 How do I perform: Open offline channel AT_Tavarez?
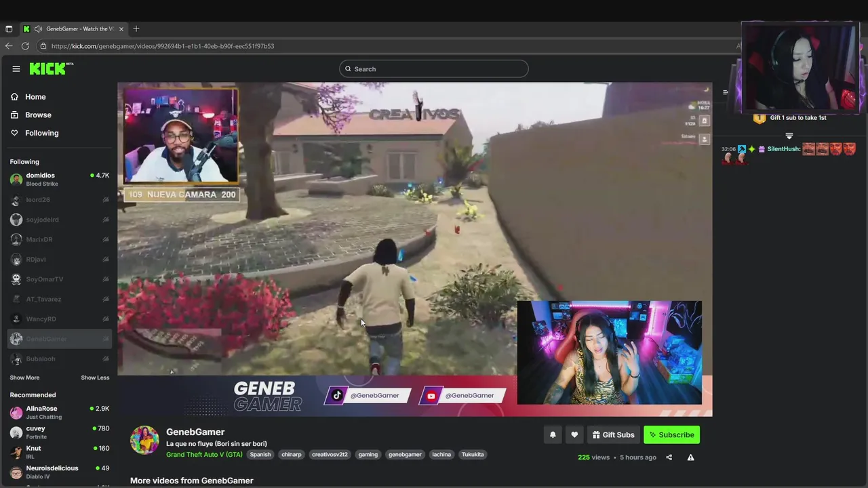[x=60, y=299]
